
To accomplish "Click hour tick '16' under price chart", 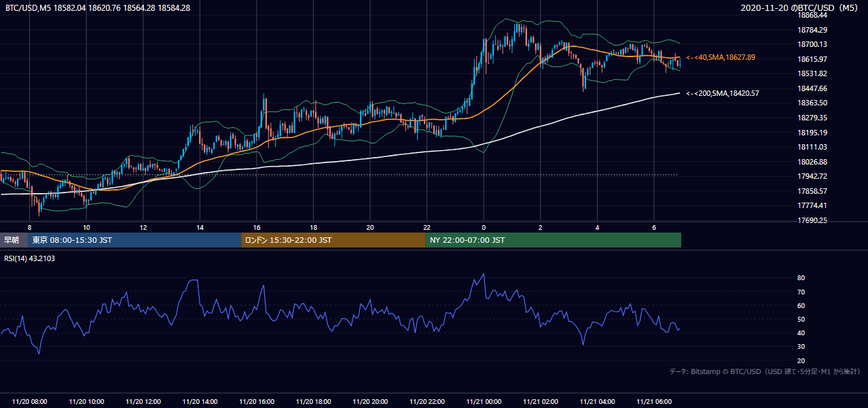I will click(x=256, y=227).
